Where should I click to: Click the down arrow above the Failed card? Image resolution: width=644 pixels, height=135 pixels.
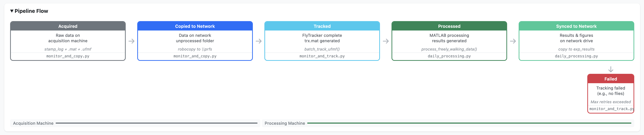[611, 69]
